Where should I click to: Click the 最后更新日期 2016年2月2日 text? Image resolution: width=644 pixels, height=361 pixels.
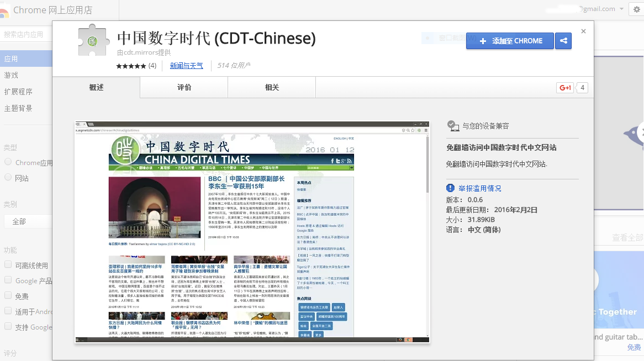coord(492,210)
